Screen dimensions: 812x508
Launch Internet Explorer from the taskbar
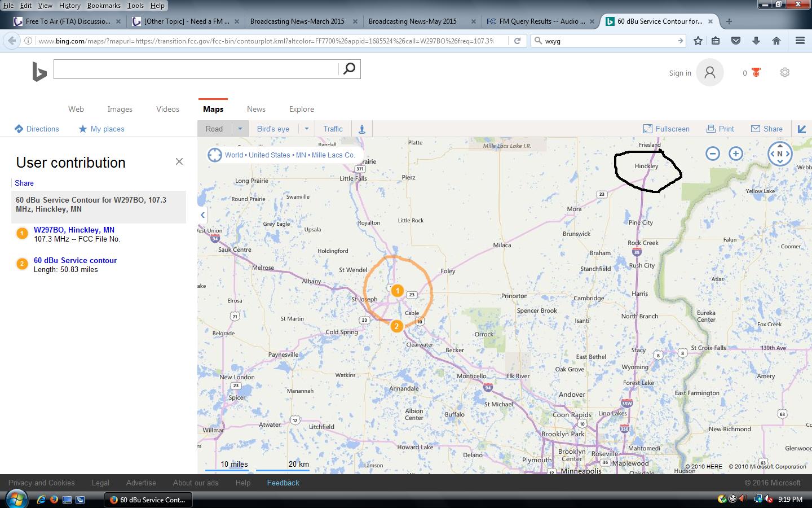(x=41, y=500)
